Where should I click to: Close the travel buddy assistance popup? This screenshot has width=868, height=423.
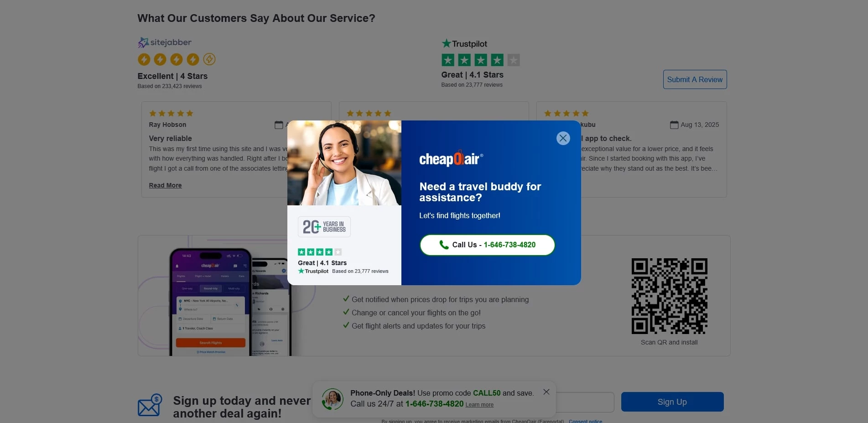[563, 138]
